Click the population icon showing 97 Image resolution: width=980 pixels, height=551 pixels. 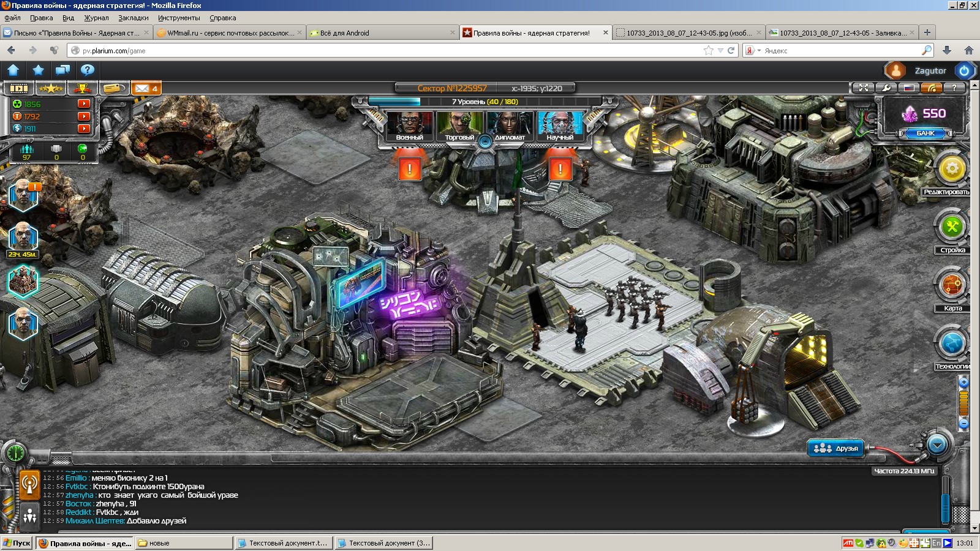coord(26,149)
